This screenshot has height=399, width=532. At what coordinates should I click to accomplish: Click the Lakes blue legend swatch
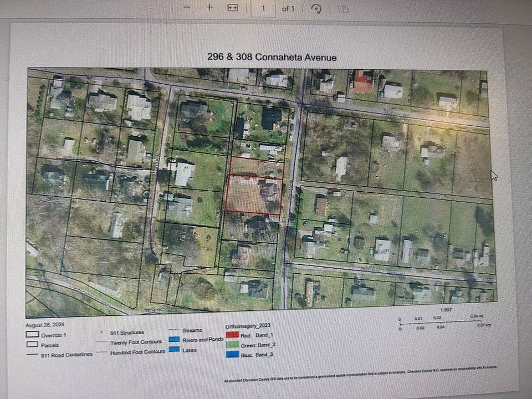tap(175, 349)
